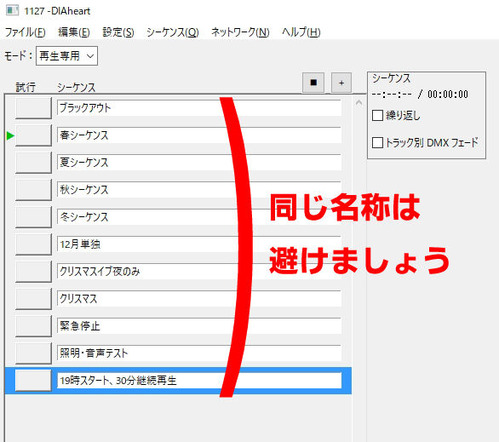Toggle トラック別 DMX フェード checkbox

377,143
